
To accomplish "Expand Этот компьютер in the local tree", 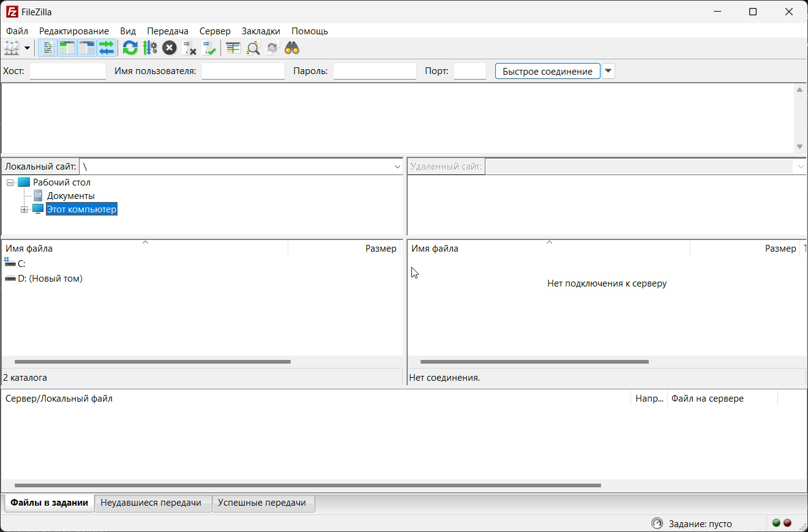I will pyautogui.click(x=24, y=209).
